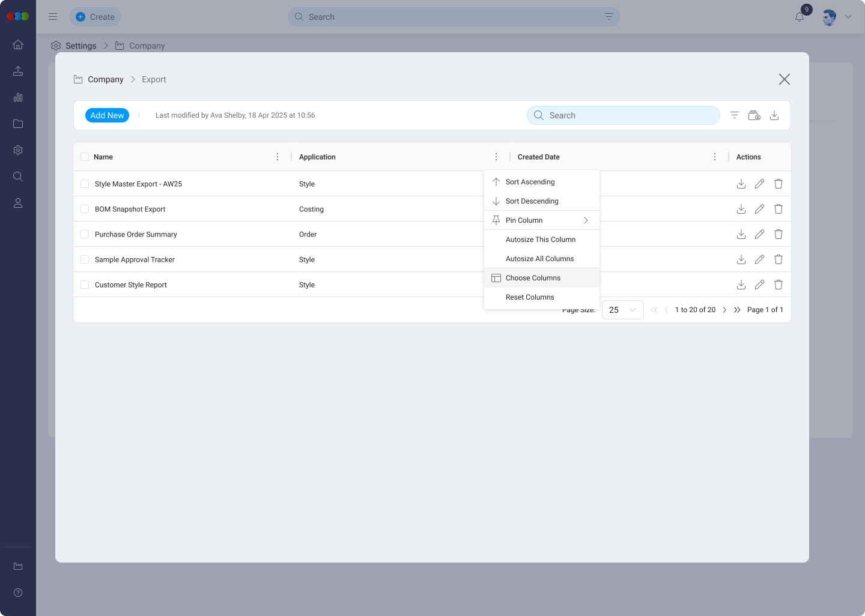Delete the Customer Style Report via trash icon
Viewport: 865px width, 616px height.
click(778, 285)
